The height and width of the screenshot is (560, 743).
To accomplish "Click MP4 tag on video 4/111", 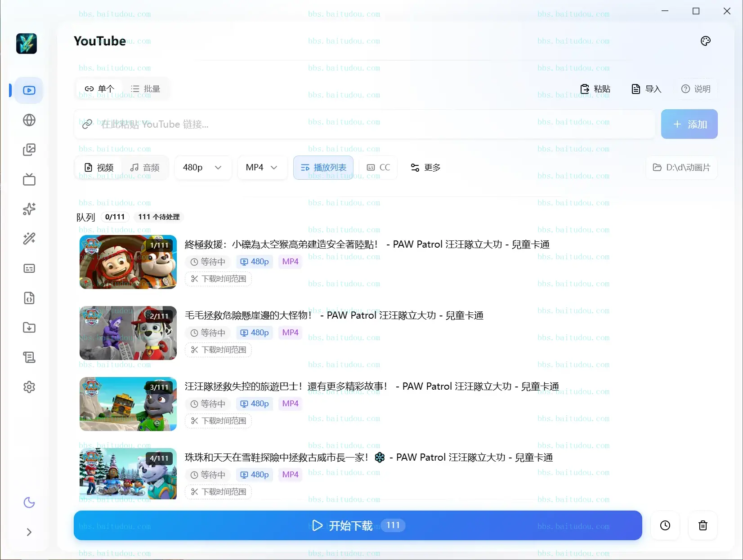I will (291, 475).
